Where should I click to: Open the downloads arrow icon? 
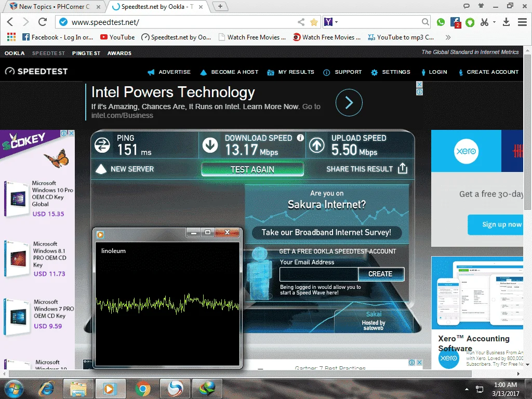click(506, 22)
